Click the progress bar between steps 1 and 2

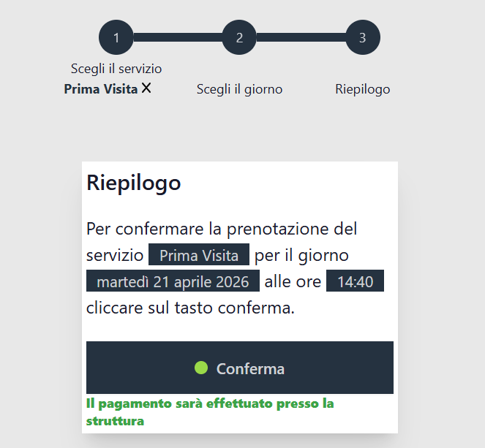click(x=178, y=37)
